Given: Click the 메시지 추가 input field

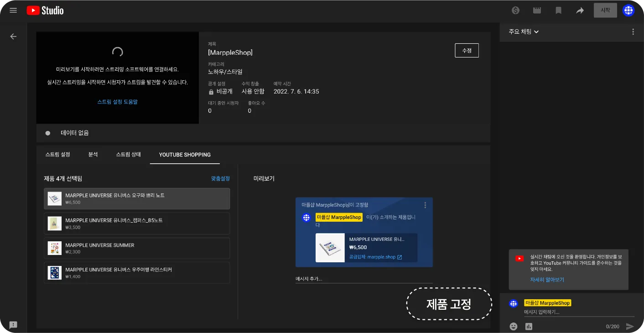Looking at the screenshot, I should (364, 279).
